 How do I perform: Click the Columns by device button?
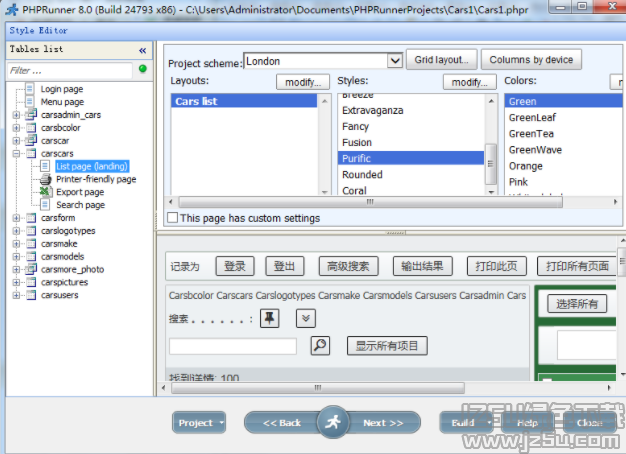tap(531, 60)
